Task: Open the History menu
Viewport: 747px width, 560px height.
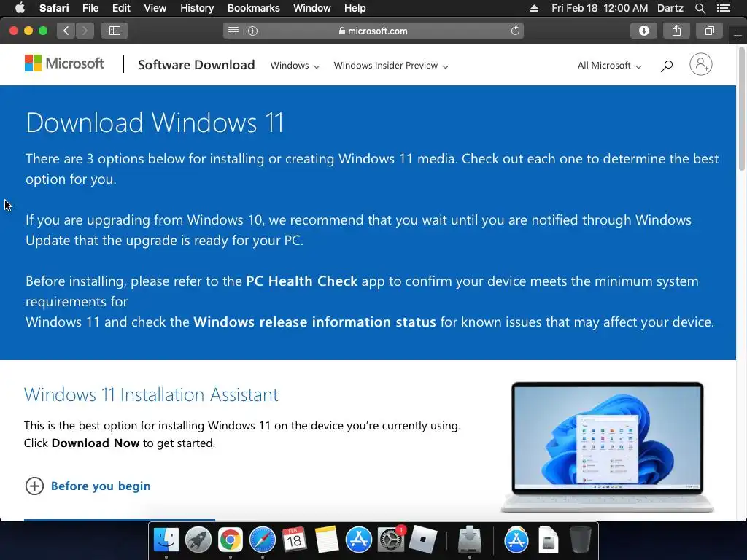Action: click(x=197, y=8)
